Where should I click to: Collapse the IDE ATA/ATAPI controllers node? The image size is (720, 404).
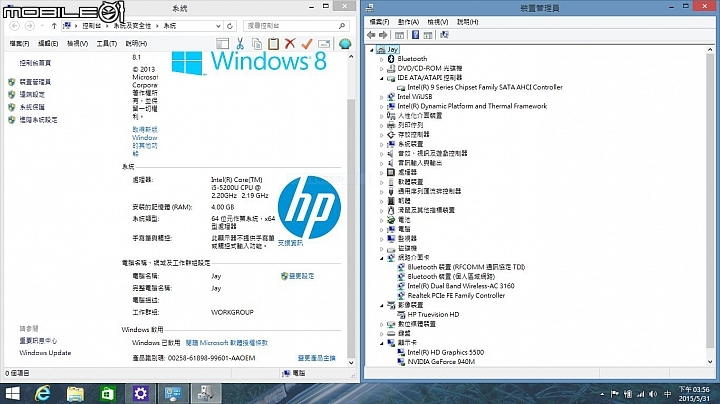382,79
